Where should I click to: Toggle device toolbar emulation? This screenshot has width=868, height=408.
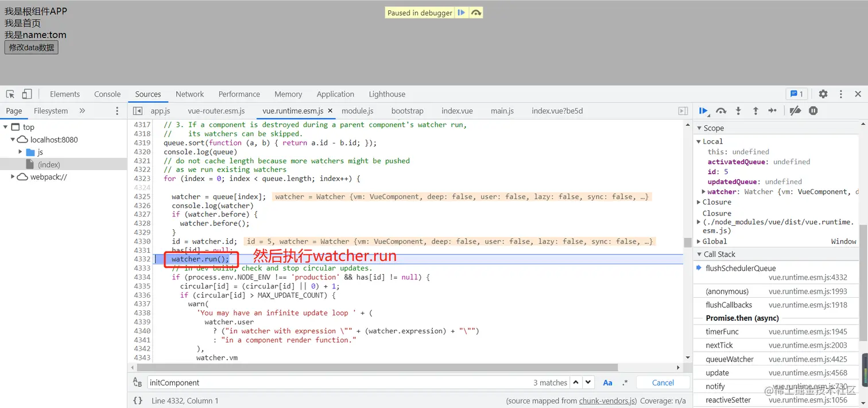point(27,94)
